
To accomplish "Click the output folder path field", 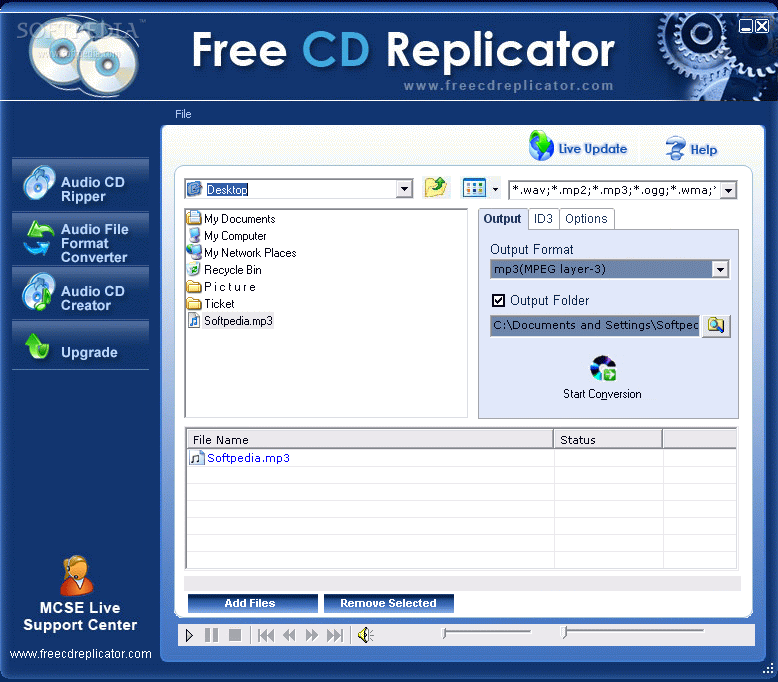I will (x=595, y=325).
